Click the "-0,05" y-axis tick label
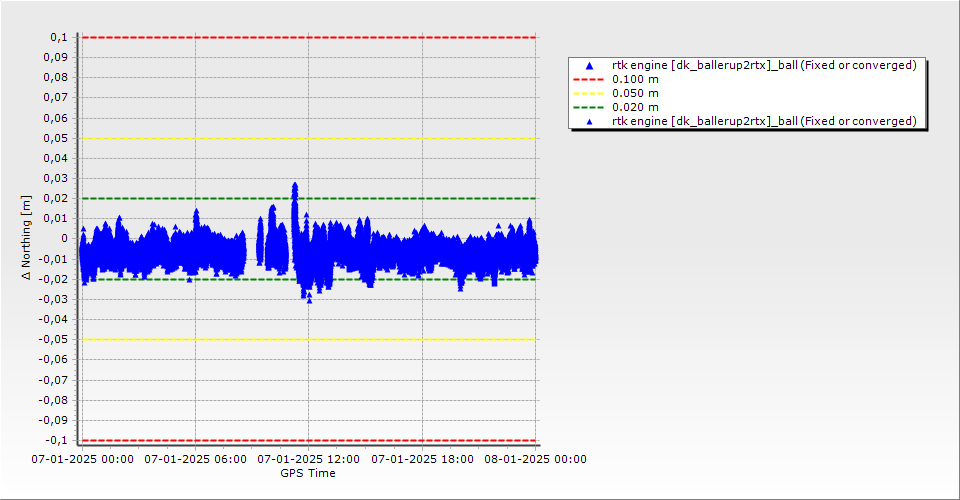The width and height of the screenshot is (960, 500). [x=54, y=340]
